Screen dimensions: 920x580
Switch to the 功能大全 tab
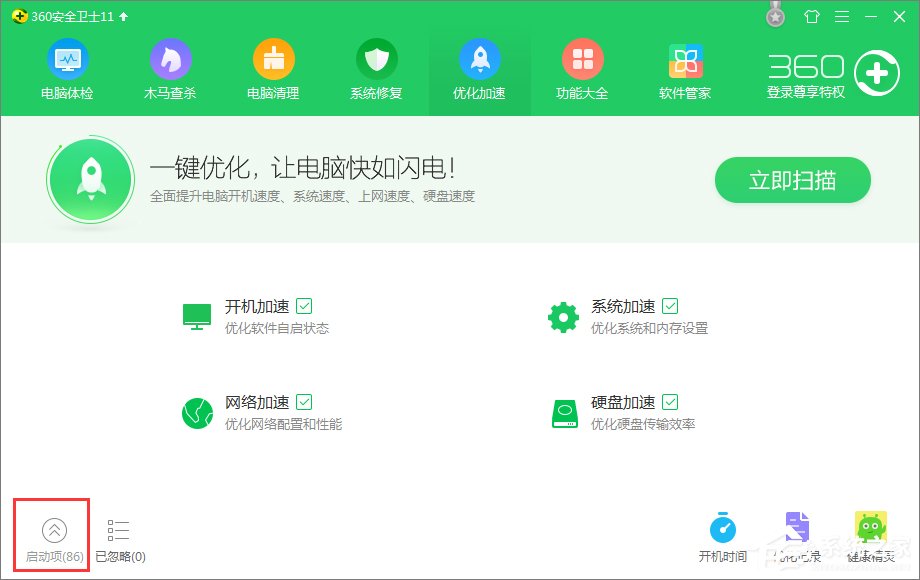click(582, 68)
